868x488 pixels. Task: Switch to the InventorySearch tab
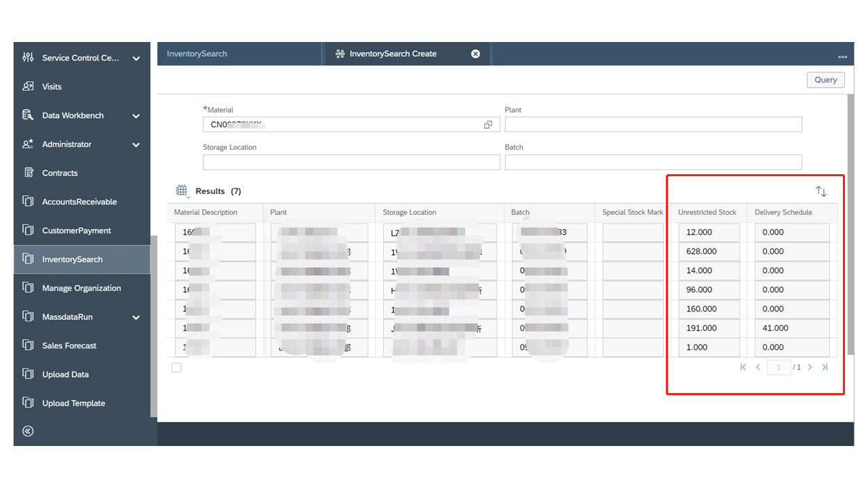pyautogui.click(x=197, y=54)
